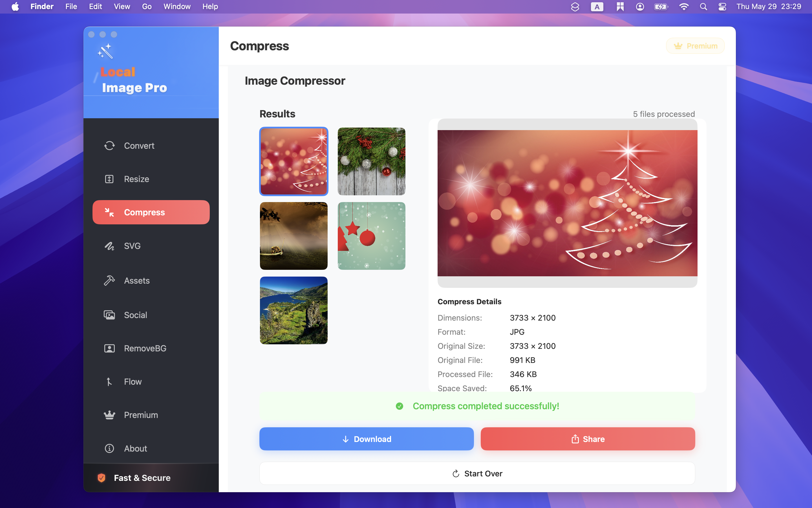Open the Convert section
The image size is (812, 508).
coord(151,145)
